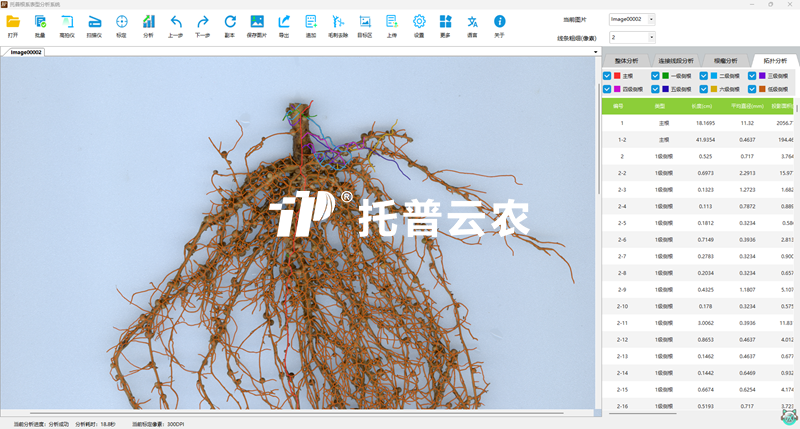The height and width of the screenshot is (429, 800).
Task: Expand the 线条粗细 line width dropdown
Action: (x=651, y=37)
